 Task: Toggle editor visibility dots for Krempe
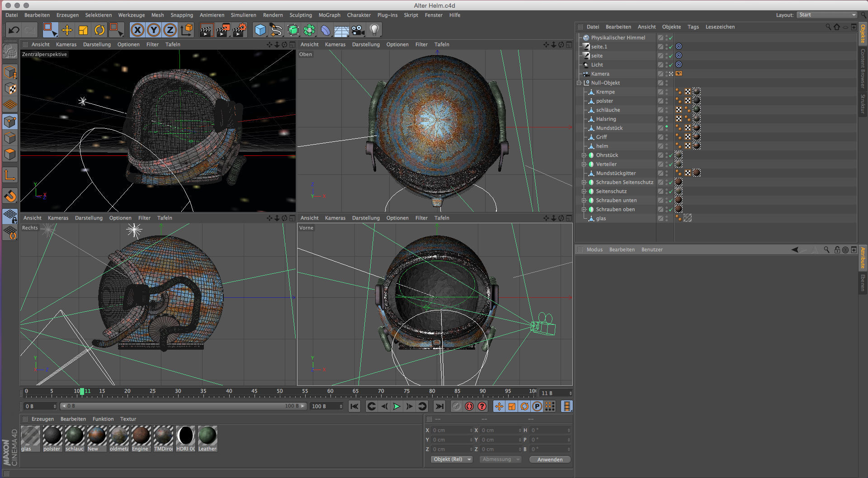[x=666, y=92]
